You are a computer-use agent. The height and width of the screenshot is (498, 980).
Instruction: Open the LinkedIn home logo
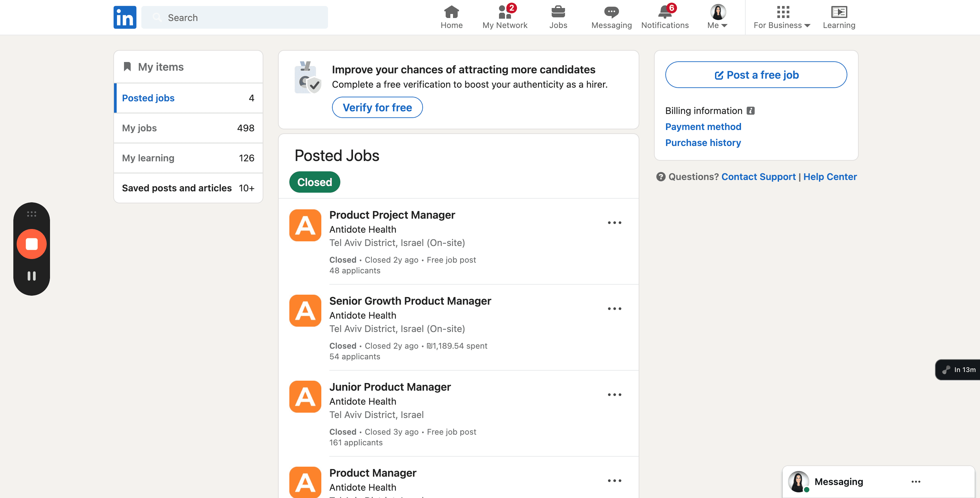[125, 17]
